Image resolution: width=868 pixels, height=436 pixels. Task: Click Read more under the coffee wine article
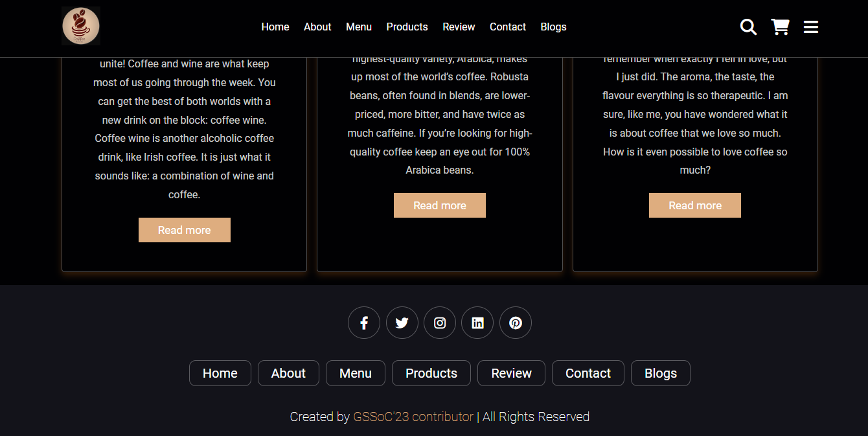(184, 229)
